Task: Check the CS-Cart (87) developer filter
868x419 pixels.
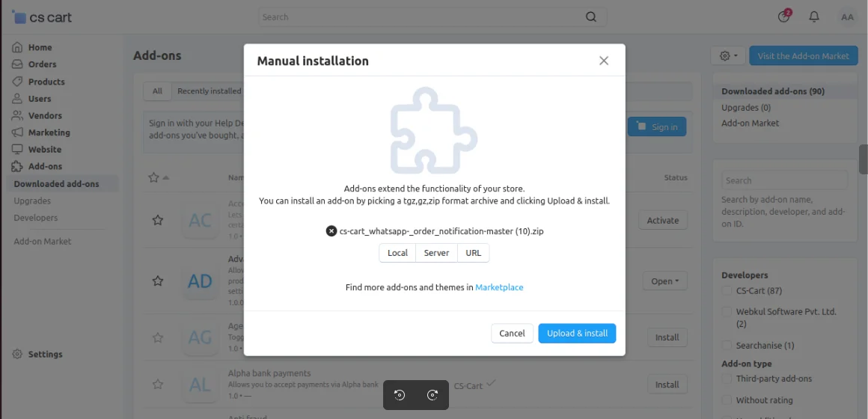Action: pyautogui.click(x=727, y=291)
